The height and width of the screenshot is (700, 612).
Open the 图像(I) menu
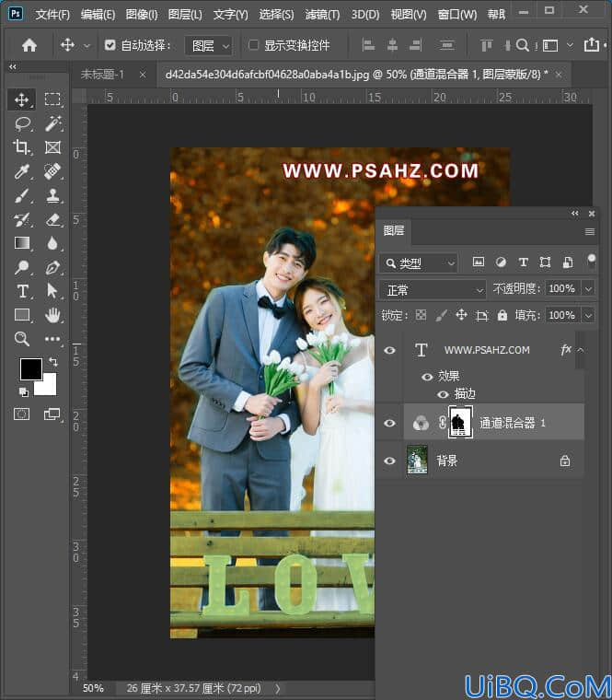(x=142, y=15)
